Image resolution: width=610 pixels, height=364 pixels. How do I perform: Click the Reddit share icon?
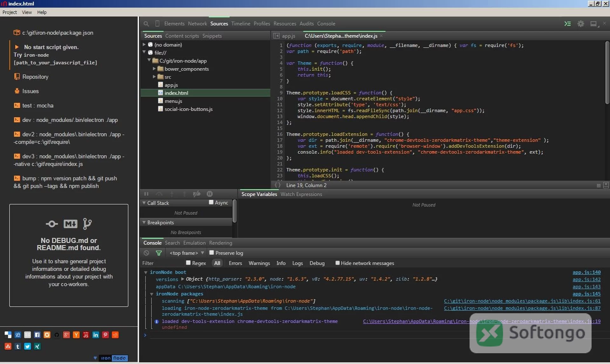[x=115, y=335]
